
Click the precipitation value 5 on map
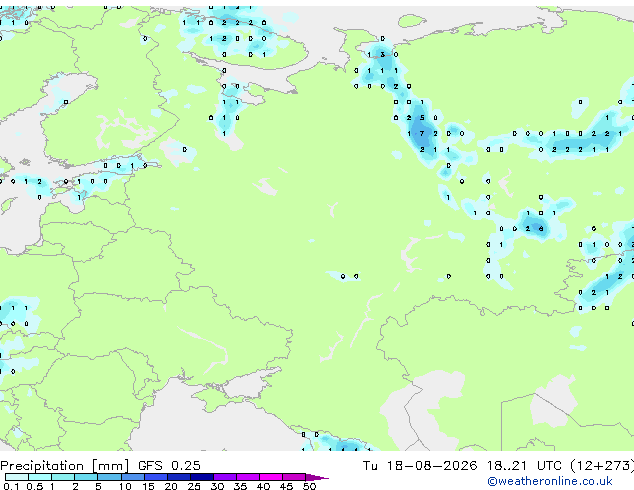pos(422,118)
